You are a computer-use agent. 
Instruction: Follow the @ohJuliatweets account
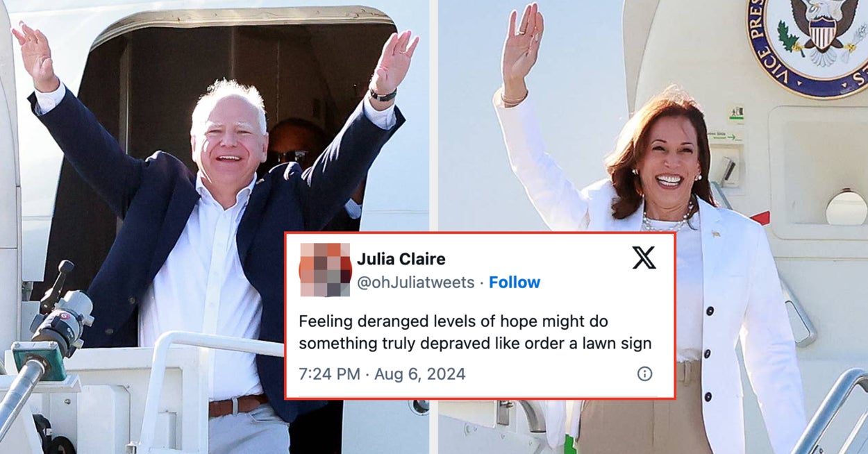[515, 283]
